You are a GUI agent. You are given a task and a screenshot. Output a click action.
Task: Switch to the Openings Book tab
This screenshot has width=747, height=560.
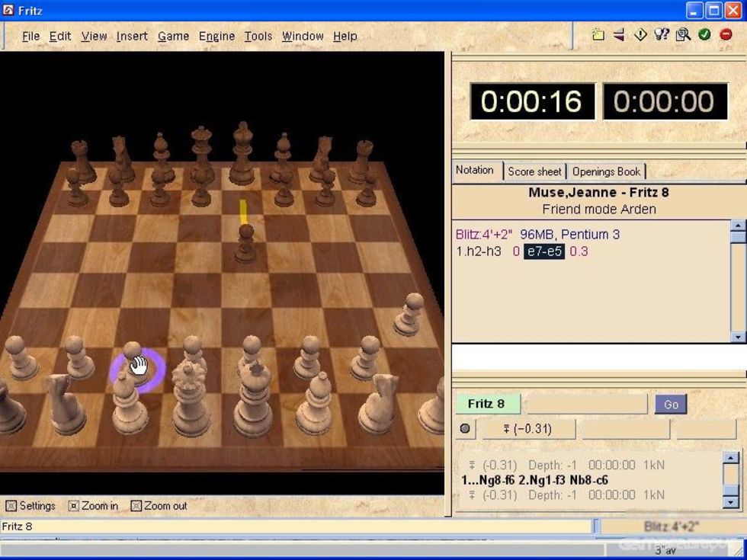pyautogui.click(x=607, y=171)
